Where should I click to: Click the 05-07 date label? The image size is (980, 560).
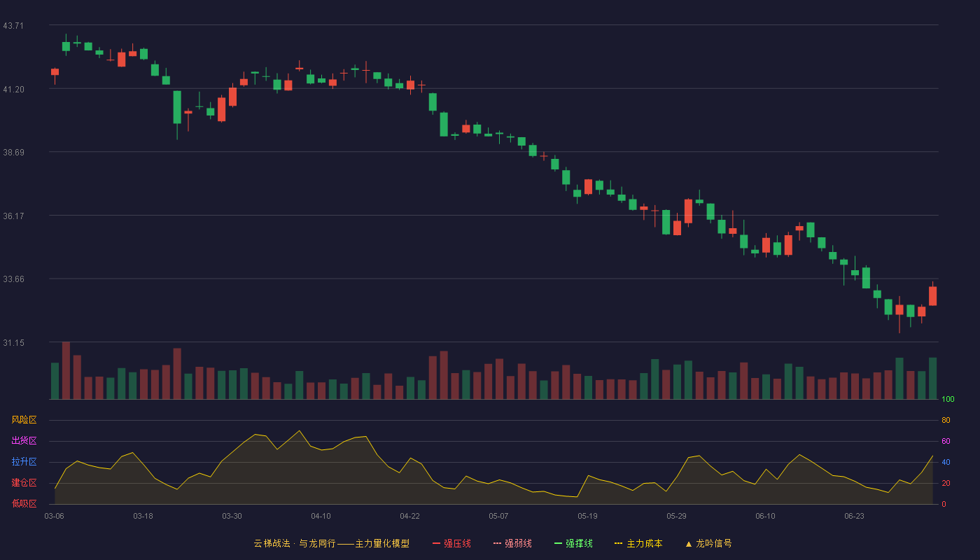[498, 516]
